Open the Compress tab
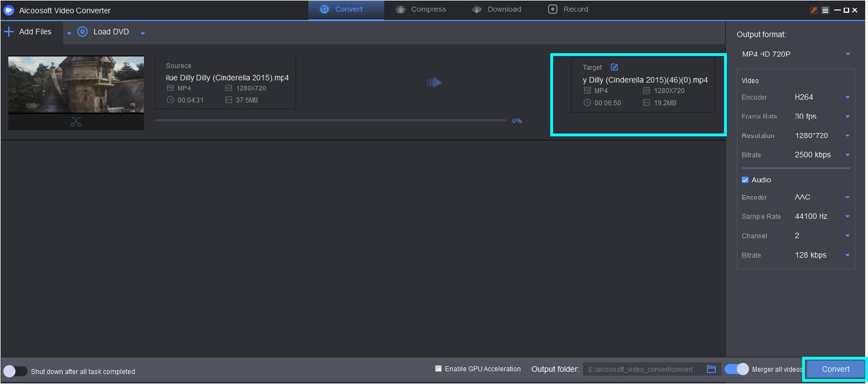This screenshot has width=868, height=384. pos(421,9)
